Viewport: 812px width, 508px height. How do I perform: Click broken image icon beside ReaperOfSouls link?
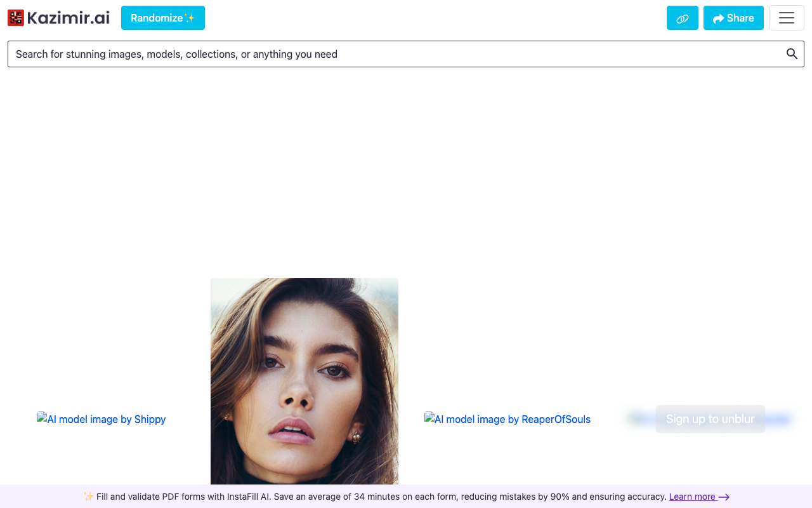coord(429,418)
